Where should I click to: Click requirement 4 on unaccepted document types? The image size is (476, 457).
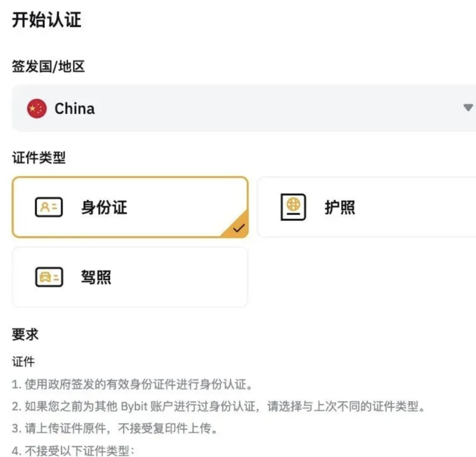tap(73, 450)
